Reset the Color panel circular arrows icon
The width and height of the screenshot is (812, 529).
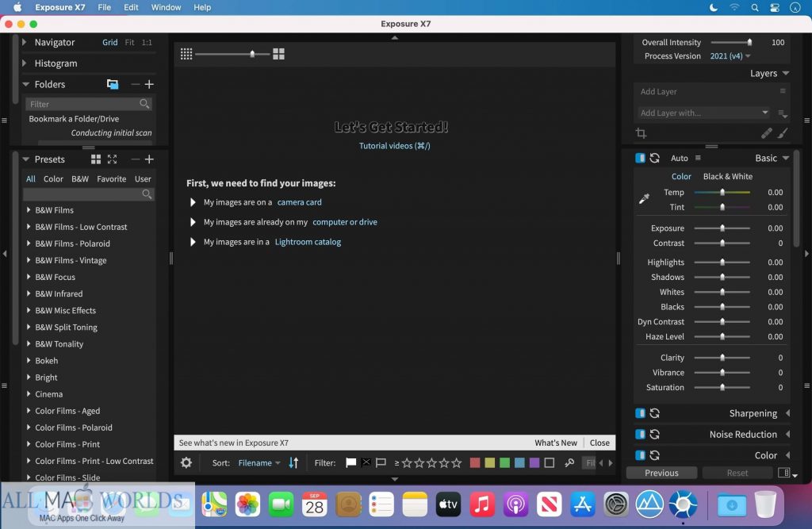[x=654, y=455]
